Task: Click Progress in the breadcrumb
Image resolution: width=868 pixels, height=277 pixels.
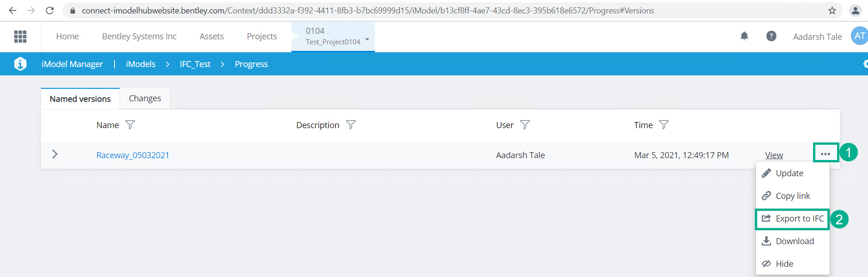Action: 251,64
